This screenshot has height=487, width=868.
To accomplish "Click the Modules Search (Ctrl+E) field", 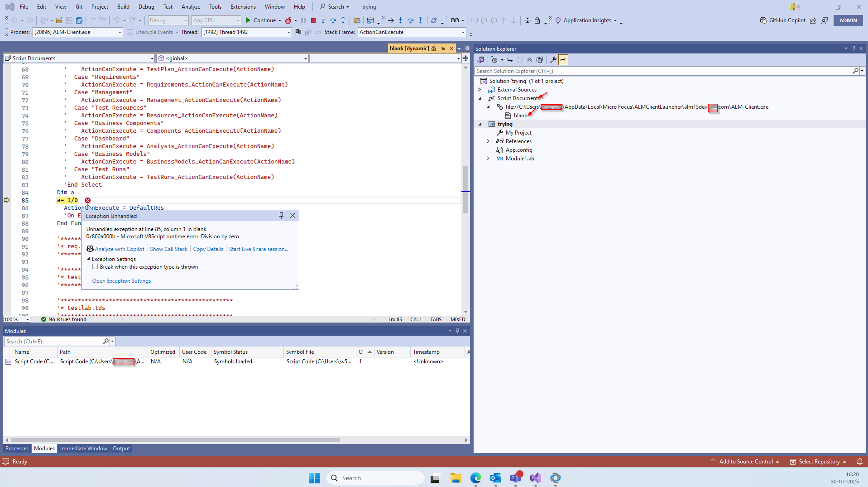I will click(x=54, y=342).
